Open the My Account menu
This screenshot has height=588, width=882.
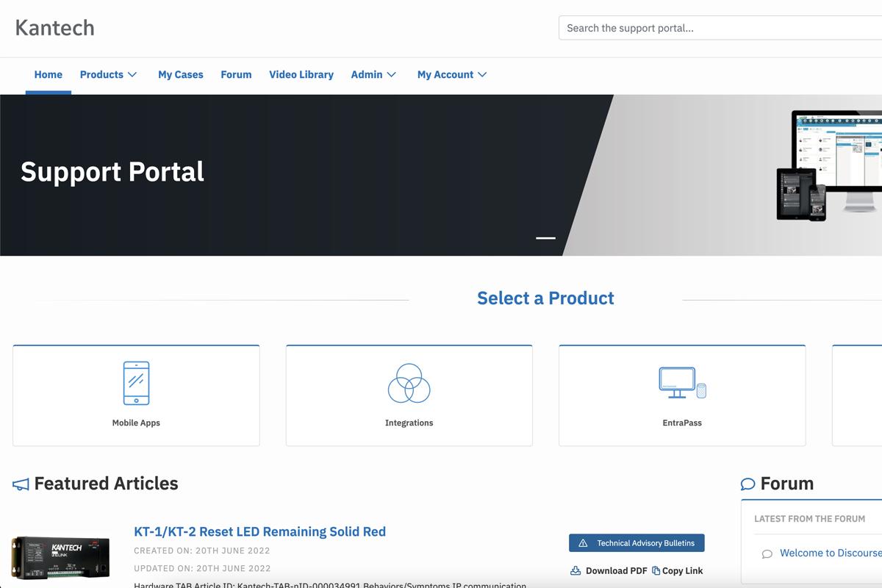[x=452, y=74]
